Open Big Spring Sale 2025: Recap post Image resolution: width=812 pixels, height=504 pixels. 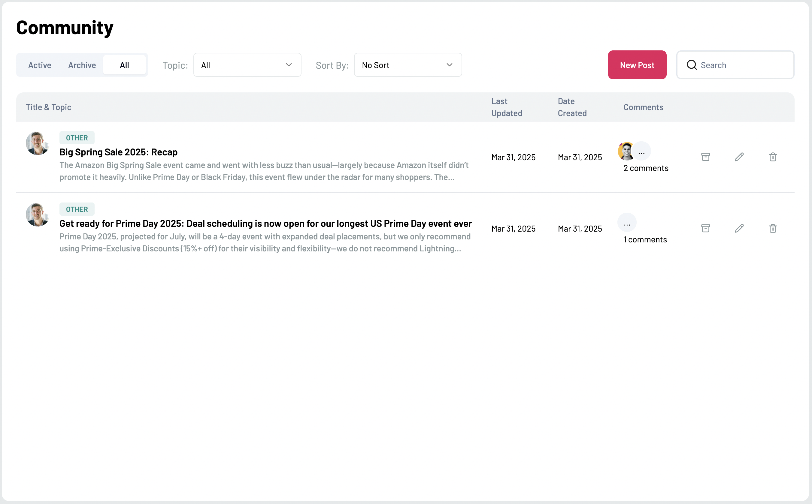[118, 152]
